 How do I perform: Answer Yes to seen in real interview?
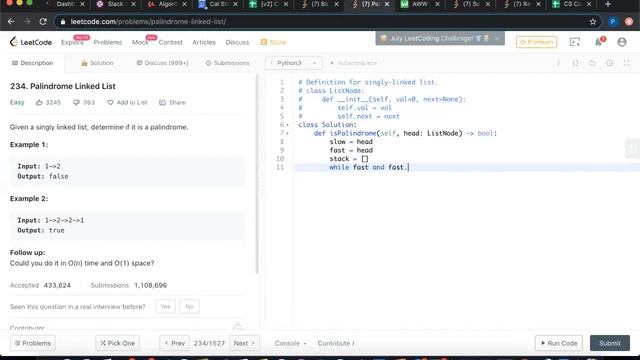(x=165, y=307)
